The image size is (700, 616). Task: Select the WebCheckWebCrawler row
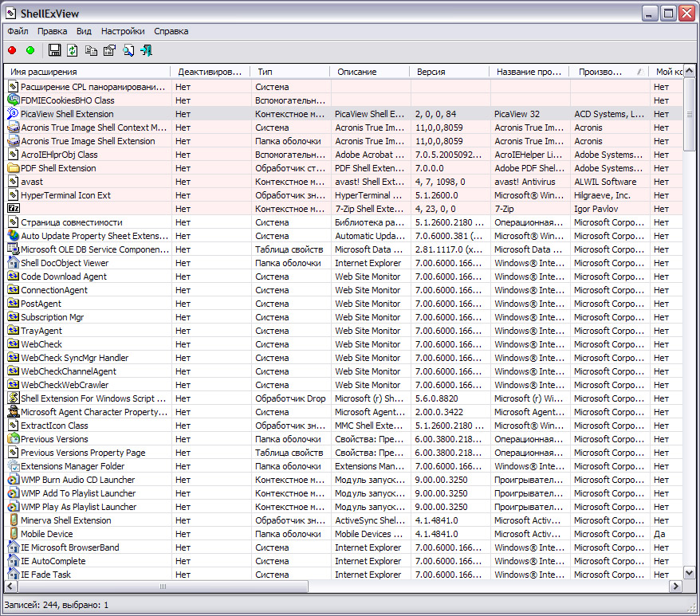pos(343,385)
